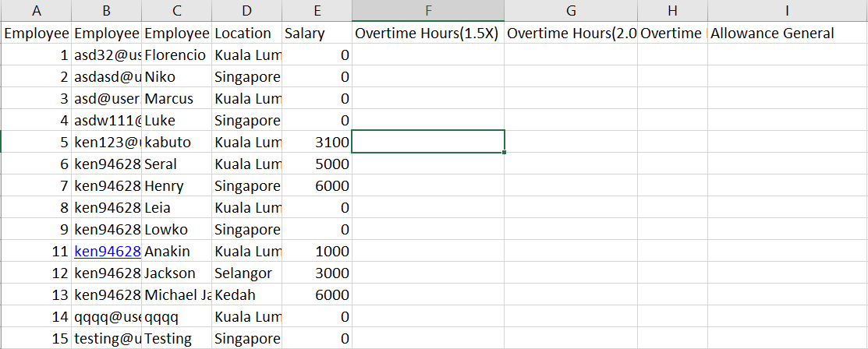Click the 'Overtime Hours(1.5X)' header cell
Screen dimensions: 868x349
point(428,33)
